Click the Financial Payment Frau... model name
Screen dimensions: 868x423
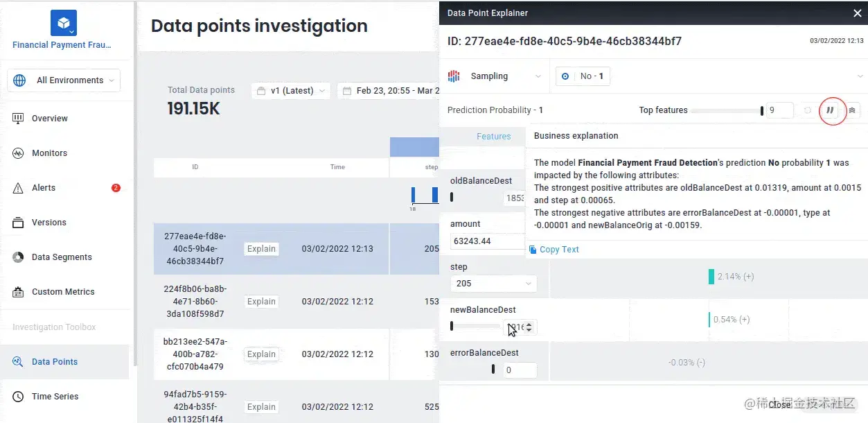[62, 45]
